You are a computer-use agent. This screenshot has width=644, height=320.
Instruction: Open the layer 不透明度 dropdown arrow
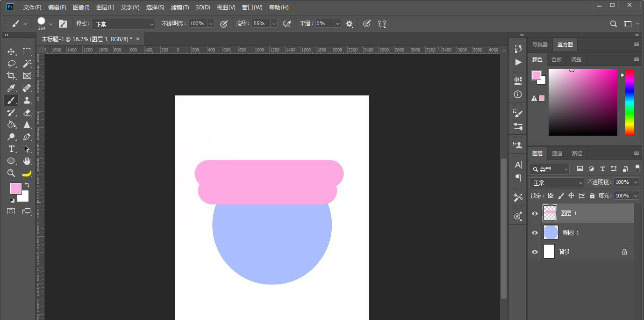636,182
